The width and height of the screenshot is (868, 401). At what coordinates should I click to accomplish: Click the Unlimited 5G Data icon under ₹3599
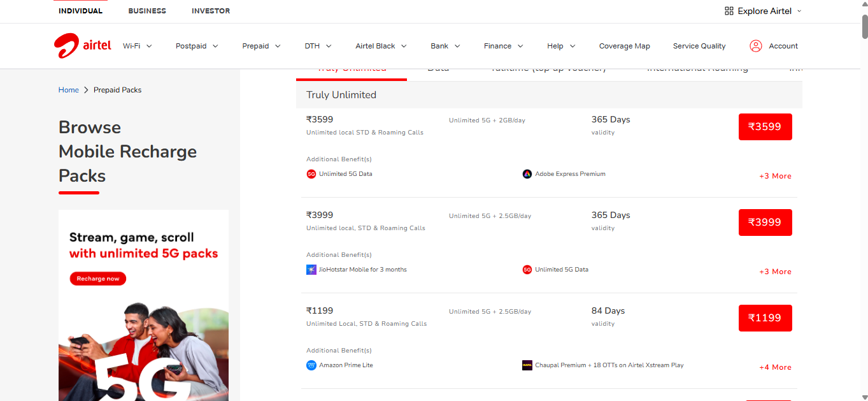coord(311,174)
